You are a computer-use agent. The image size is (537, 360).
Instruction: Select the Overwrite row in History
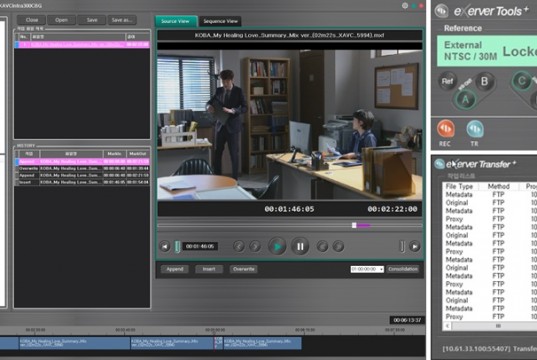pyautogui.click(x=82, y=169)
